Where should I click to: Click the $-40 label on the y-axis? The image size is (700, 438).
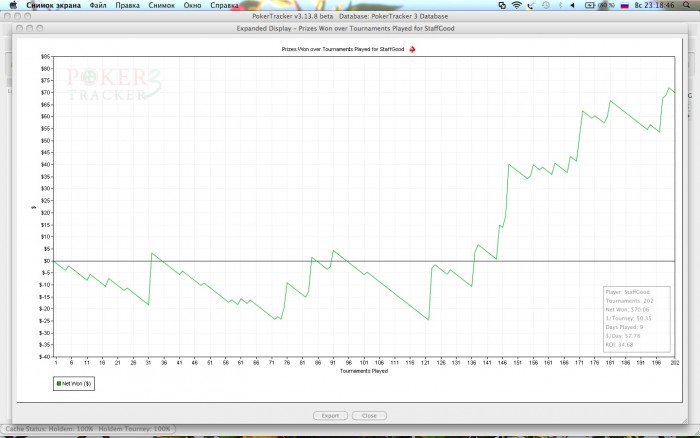tap(45, 357)
